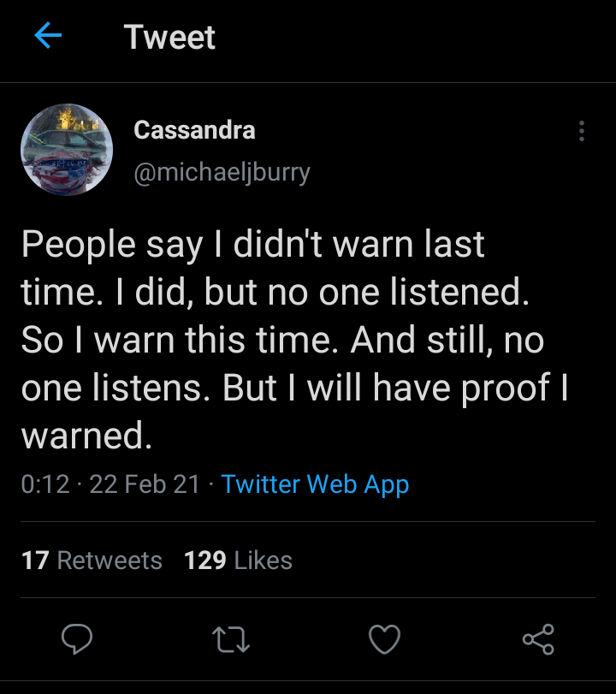616x694 pixels.
Task: Click the like count number 129
Action: click(205, 561)
